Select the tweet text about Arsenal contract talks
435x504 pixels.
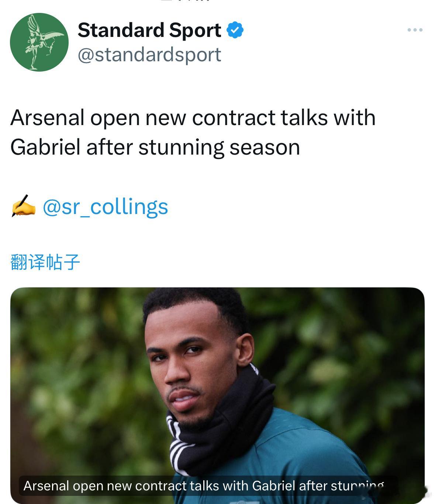click(193, 132)
